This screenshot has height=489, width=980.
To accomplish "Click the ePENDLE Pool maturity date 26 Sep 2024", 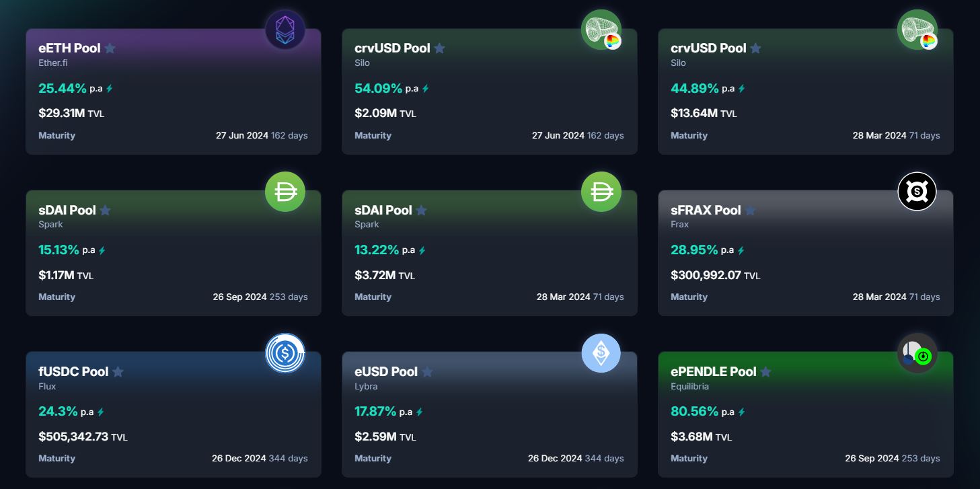I will [x=872, y=458].
